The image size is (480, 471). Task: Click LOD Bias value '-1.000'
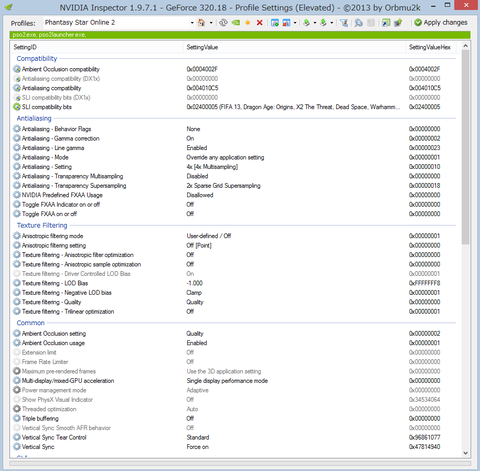(x=195, y=283)
